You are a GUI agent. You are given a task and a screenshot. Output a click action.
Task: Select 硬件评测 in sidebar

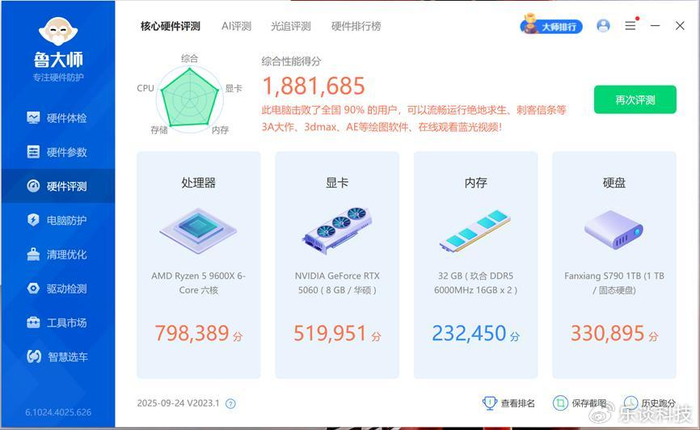click(x=57, y=186)
